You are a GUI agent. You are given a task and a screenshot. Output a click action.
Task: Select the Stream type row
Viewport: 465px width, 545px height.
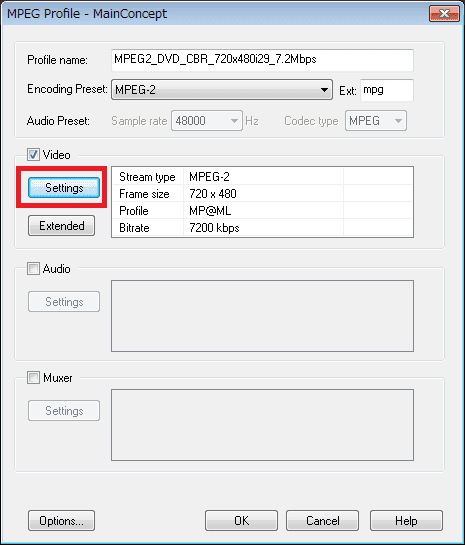pyautogui.click(x=262, y=177)
